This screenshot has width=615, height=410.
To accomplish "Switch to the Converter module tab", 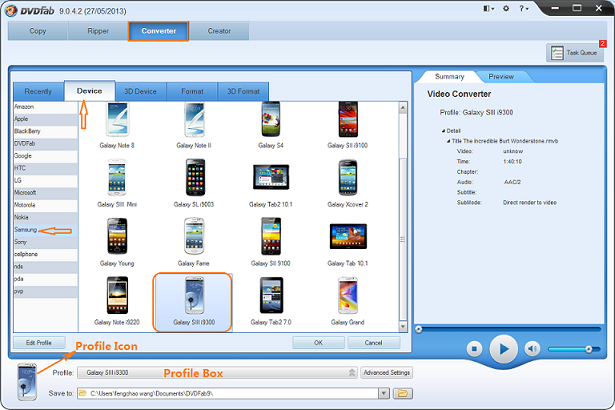I will [158, 31].
